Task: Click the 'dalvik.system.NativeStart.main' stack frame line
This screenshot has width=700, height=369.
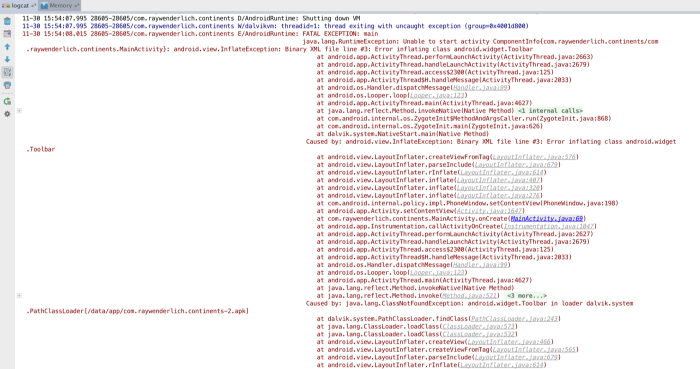Action: point(403,134)
